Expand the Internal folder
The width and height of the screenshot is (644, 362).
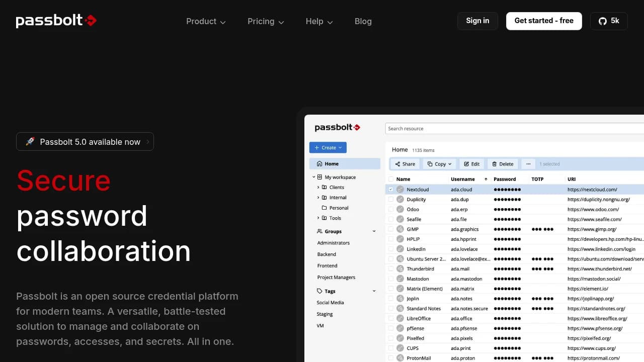coord(318,198)
